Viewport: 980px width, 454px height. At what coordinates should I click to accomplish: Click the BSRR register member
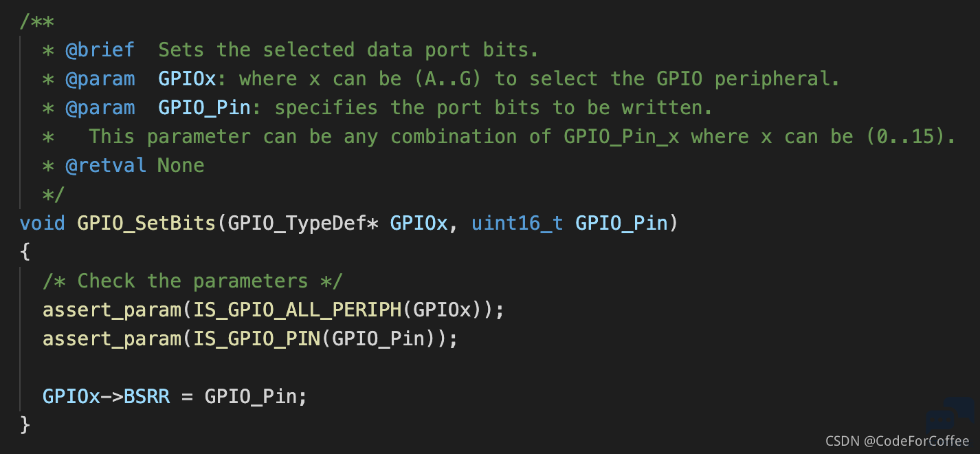tap(146, 396)
